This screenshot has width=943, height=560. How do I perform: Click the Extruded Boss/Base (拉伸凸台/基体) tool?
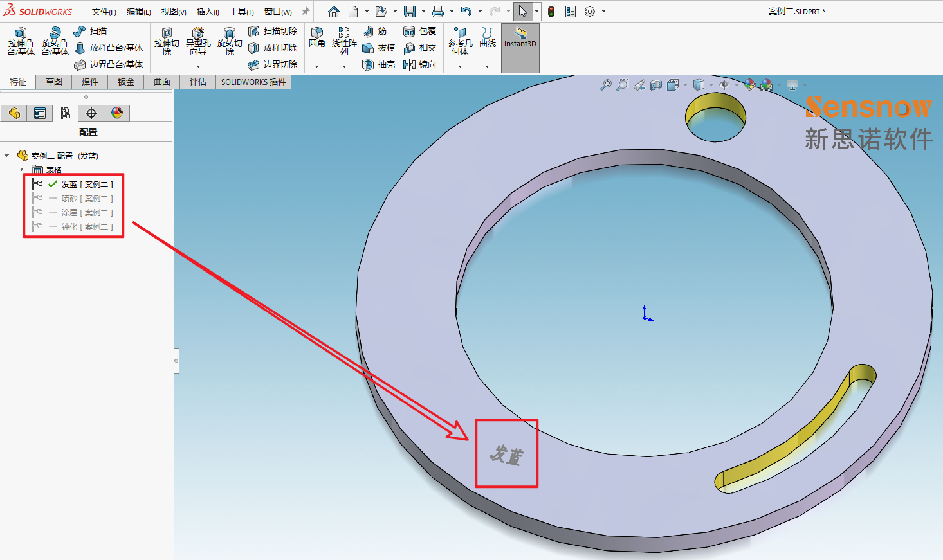[x=21, y=41]
